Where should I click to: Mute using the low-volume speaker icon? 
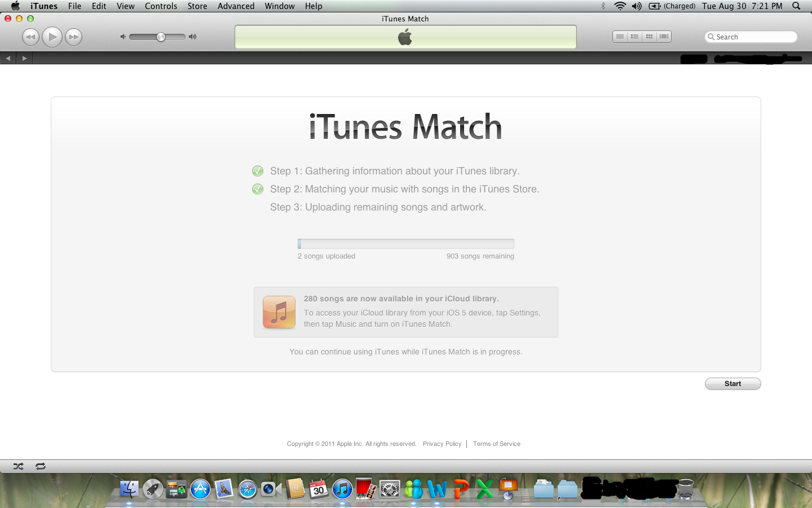tap(123, 37)
